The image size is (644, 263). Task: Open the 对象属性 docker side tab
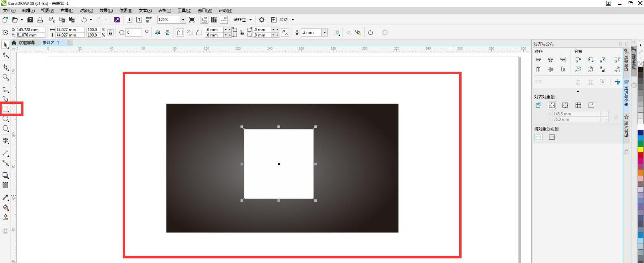pos(626,60)
